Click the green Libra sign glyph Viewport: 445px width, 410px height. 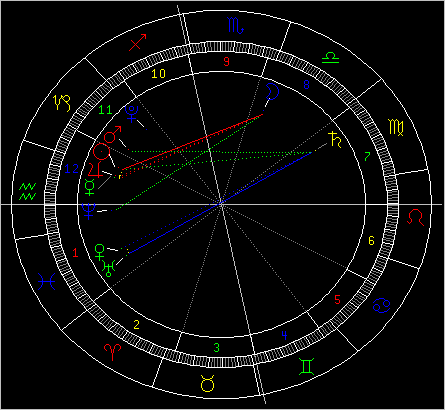[330, 58]
